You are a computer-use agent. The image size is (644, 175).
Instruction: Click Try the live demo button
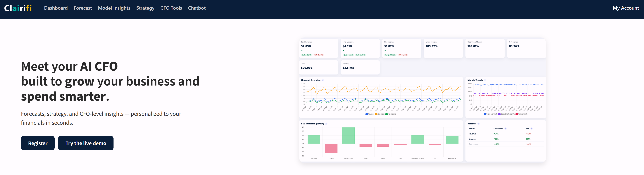click(x=86, y=143)
